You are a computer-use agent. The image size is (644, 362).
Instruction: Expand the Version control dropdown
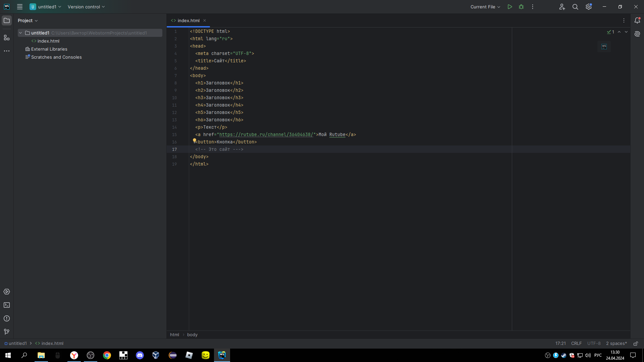pos(86,7)
